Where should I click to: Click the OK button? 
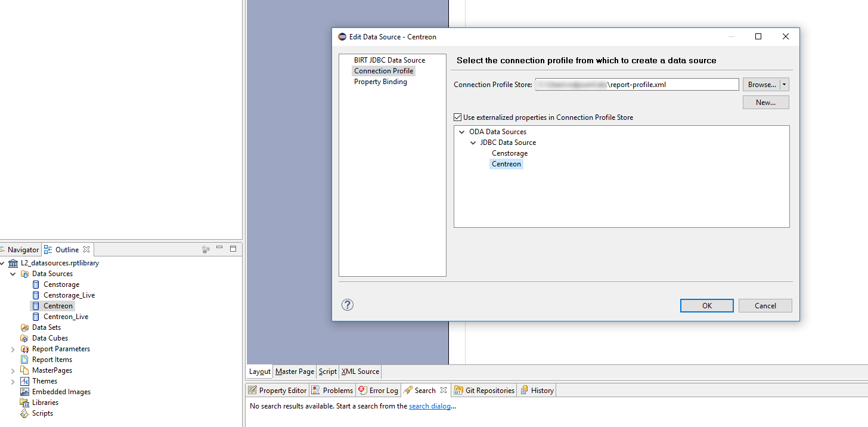click(x=706, y=305)
